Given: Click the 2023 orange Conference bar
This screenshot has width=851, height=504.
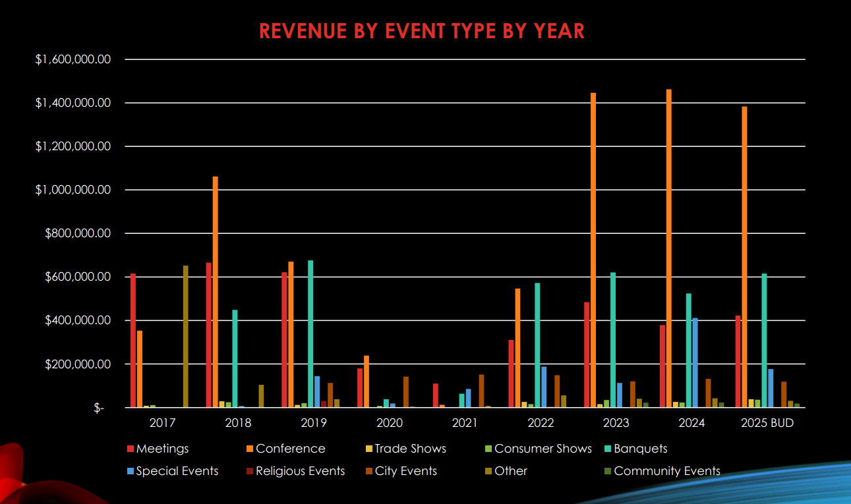Looking at the screenshot, I should (x=593, y=250).
